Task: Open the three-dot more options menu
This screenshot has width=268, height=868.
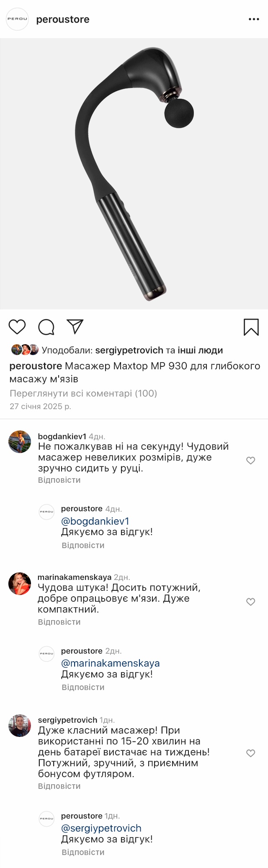Action: click(254, 19)
